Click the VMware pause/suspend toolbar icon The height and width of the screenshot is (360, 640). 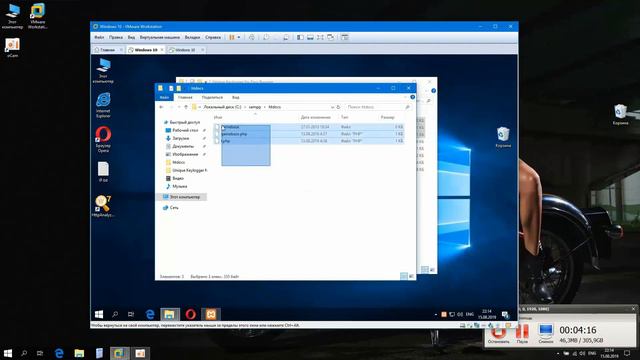(232, 37)
